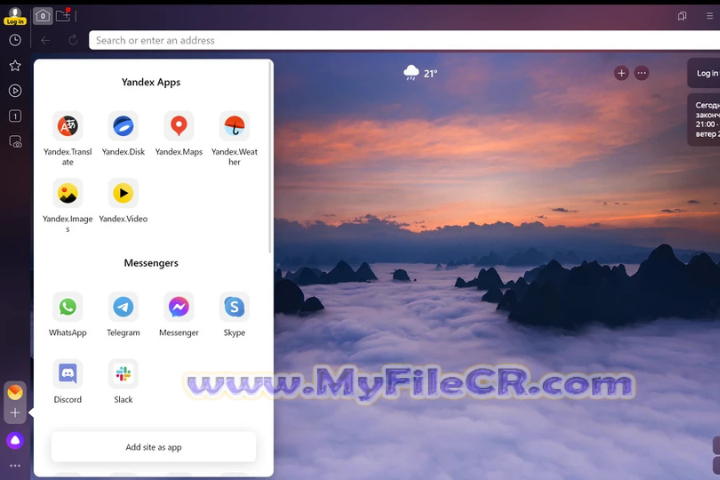This screenshot has height=480, width=720.
Task: Click Log in button on right panel
Action: (706, 73)
